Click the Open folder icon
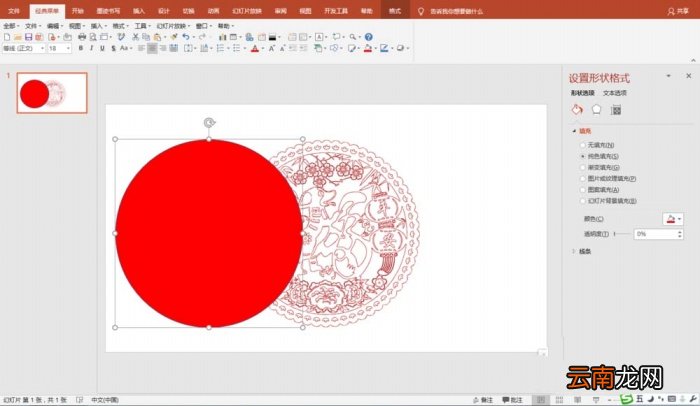 (18, 37)
